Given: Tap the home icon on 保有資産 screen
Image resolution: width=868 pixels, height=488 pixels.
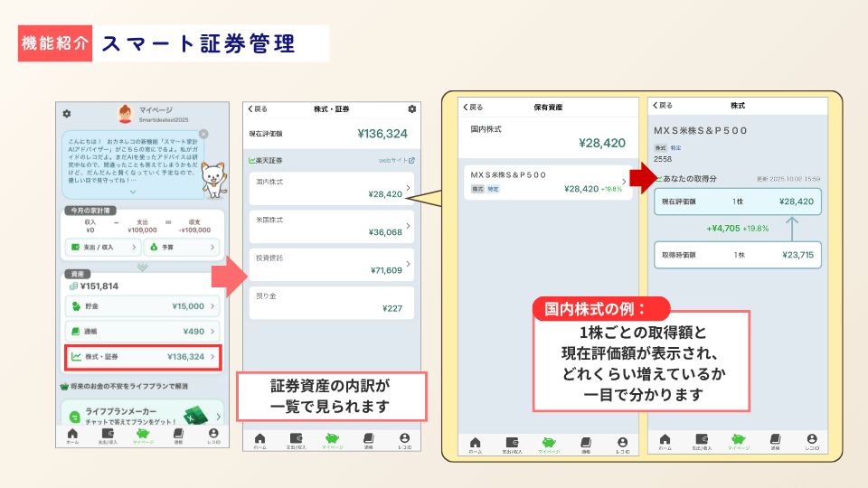Looking at the screenshot, I should coord(475,441).
